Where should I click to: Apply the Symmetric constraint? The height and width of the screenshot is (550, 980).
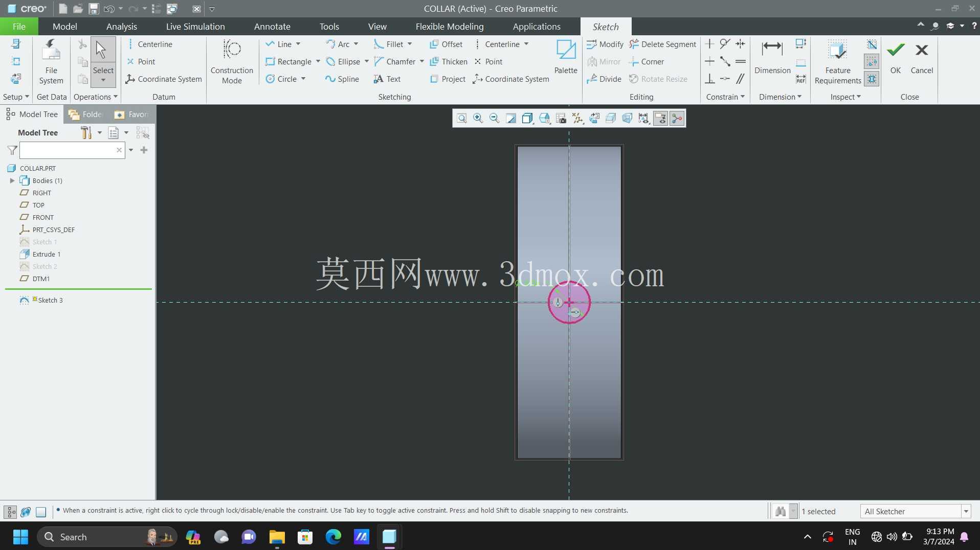[741, 44]
